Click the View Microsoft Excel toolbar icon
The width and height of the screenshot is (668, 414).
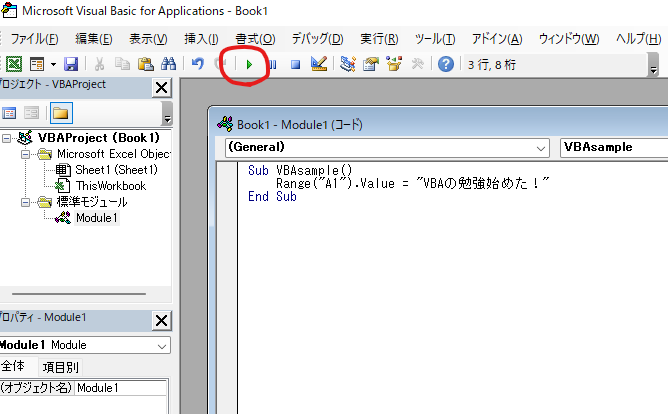point(14,64)
